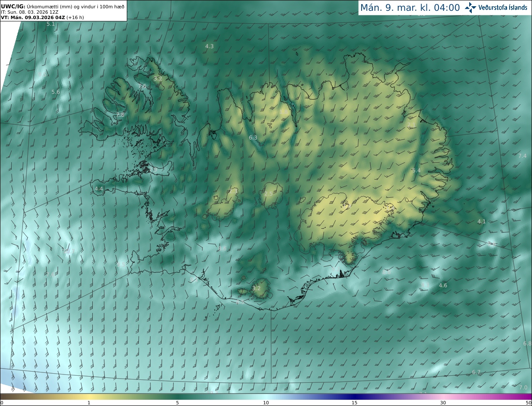Click the 6.8 value at lower-right edge
Viewport: 532px width, 406px height.
[x=527, y=343]
